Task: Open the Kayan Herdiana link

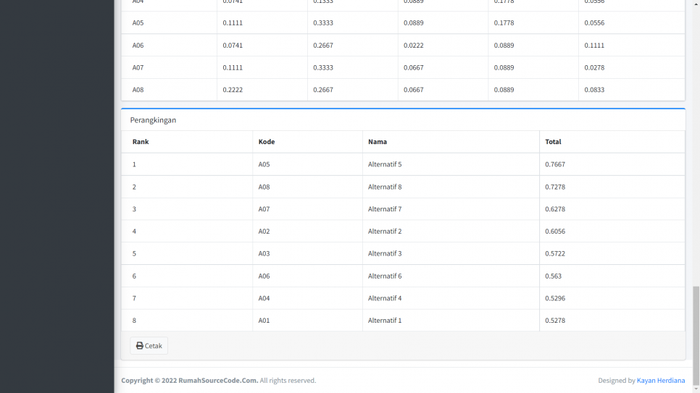Action: pyautogui.click(x=660, y=380)
